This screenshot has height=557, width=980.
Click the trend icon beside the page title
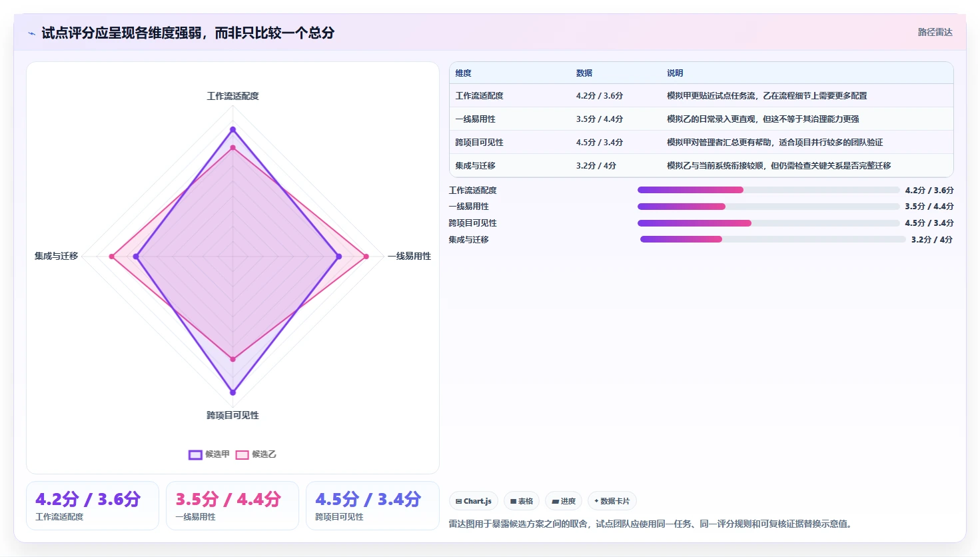(31, 33)
